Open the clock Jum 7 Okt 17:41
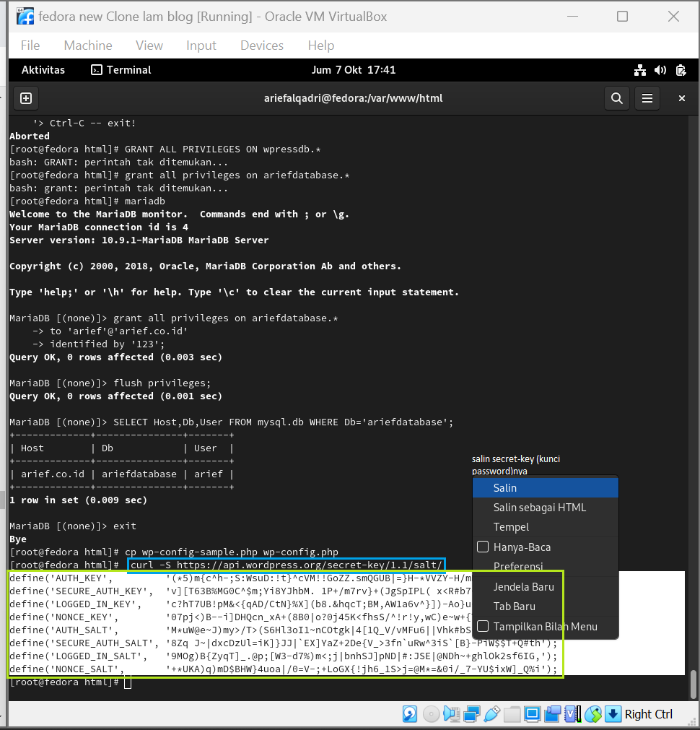Viewport: 700px width, 730px height. 354,70
